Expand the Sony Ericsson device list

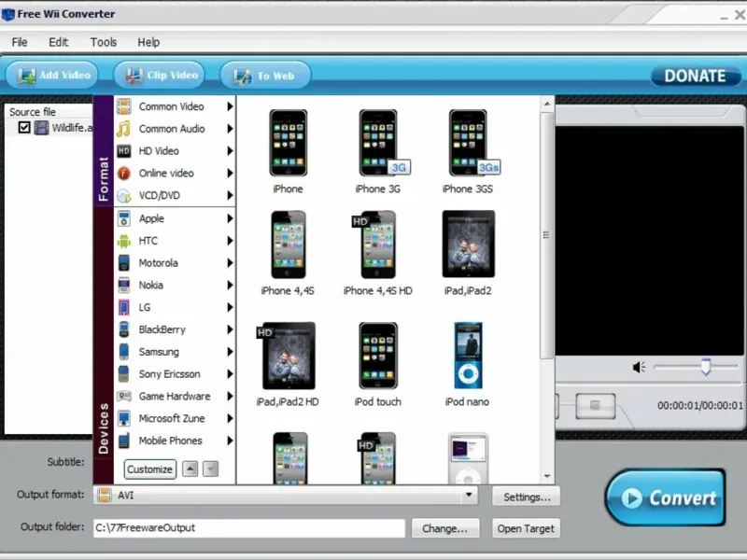(230, 374)
